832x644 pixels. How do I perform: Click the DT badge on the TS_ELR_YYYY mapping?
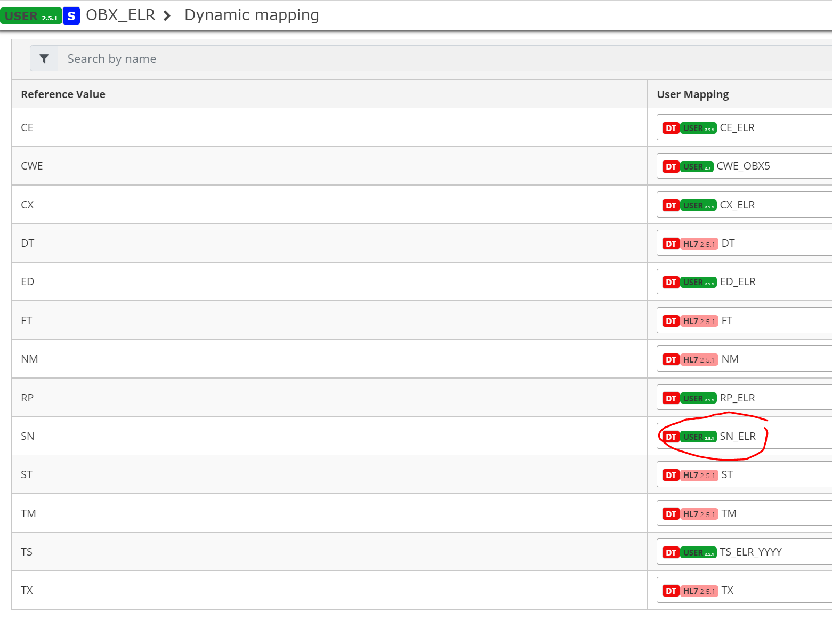[x=671, y=552]
